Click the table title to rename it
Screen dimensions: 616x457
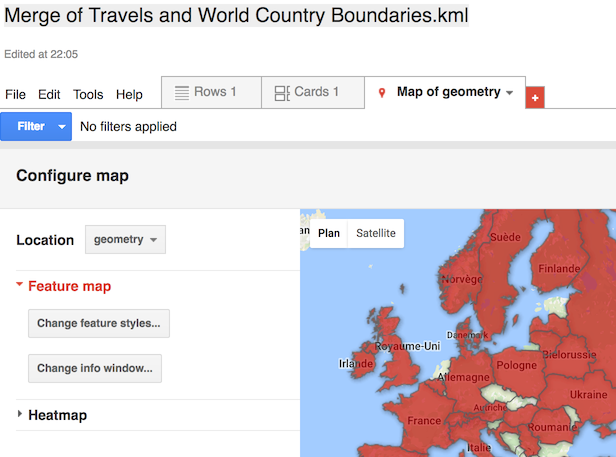point(236,17)
